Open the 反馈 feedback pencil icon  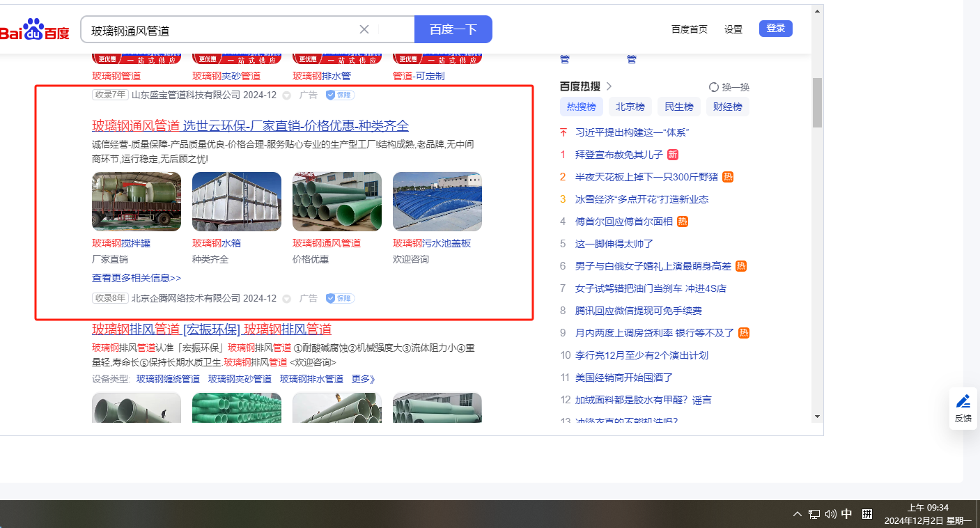pos(963,401)
